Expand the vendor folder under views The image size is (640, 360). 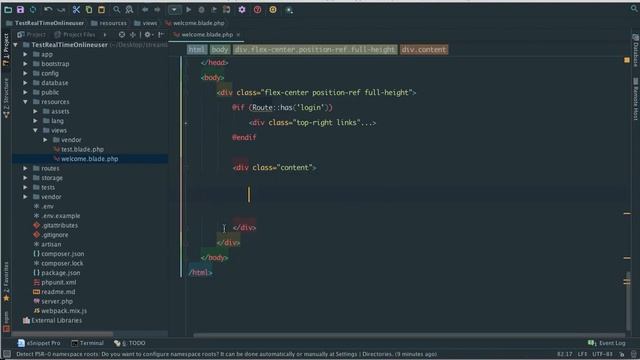pyautogui.click(x=45, y=140)
